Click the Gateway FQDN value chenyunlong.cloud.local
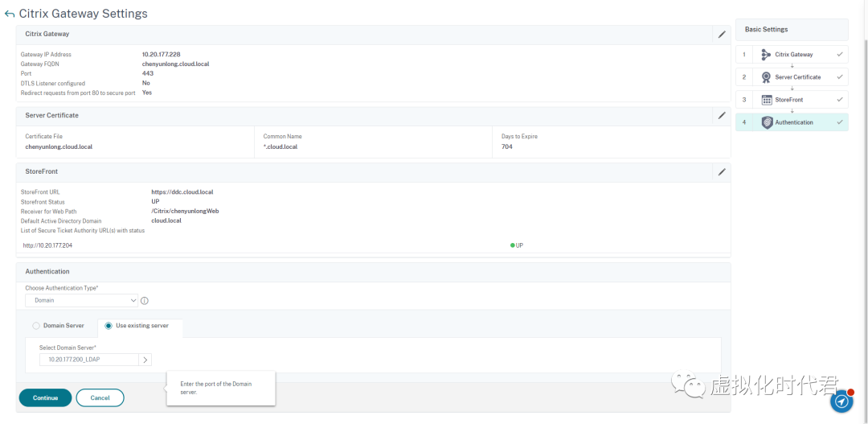This screenshot has width=868, height=424. click(x=175, y=64)
